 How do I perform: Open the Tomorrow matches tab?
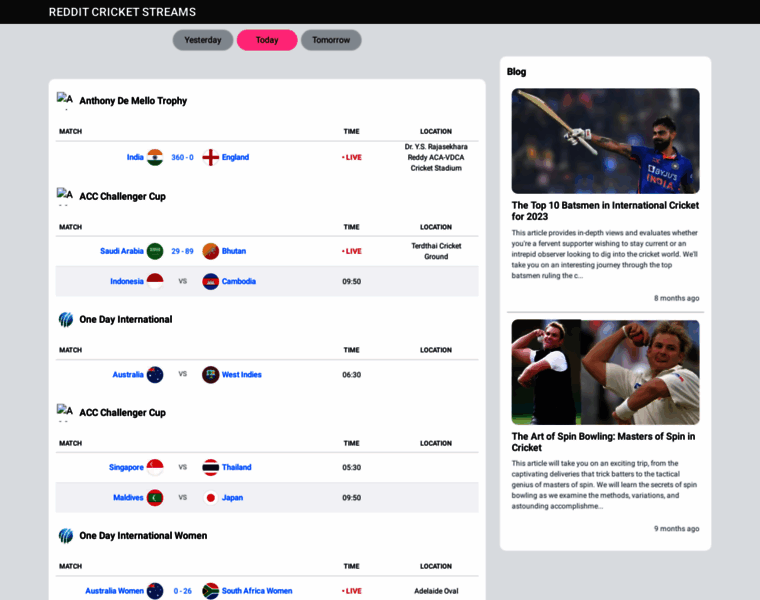click(x=331, y=40)
